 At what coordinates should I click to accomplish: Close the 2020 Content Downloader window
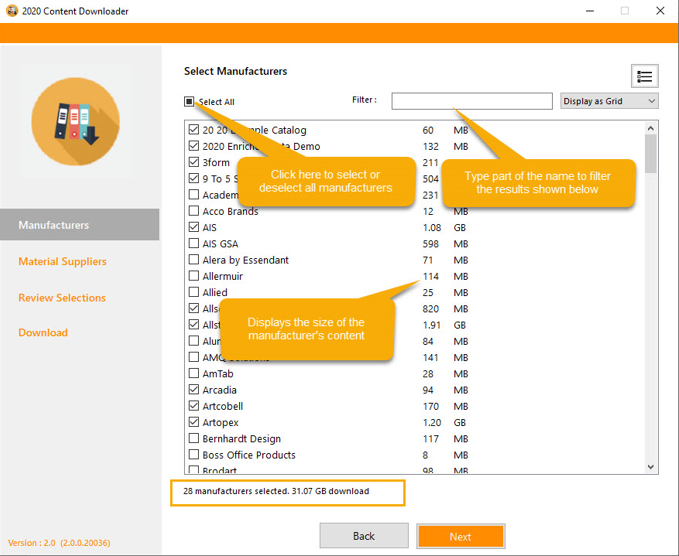(x=660, y=11)
